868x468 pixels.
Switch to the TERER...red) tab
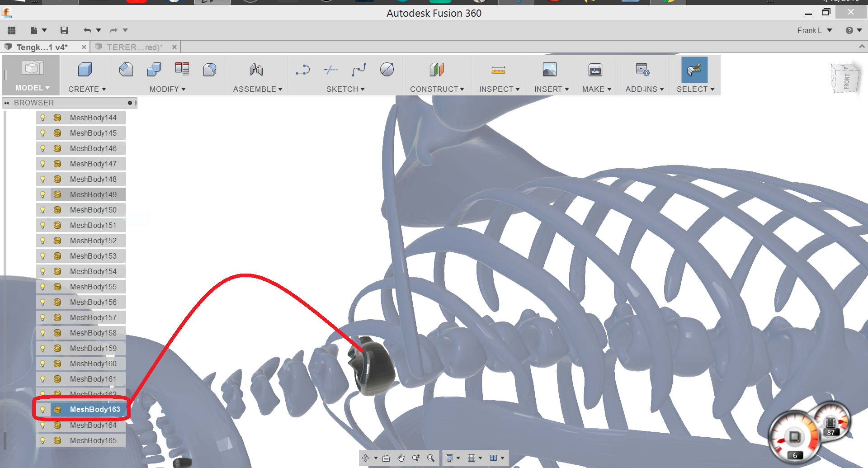[135, 47]
